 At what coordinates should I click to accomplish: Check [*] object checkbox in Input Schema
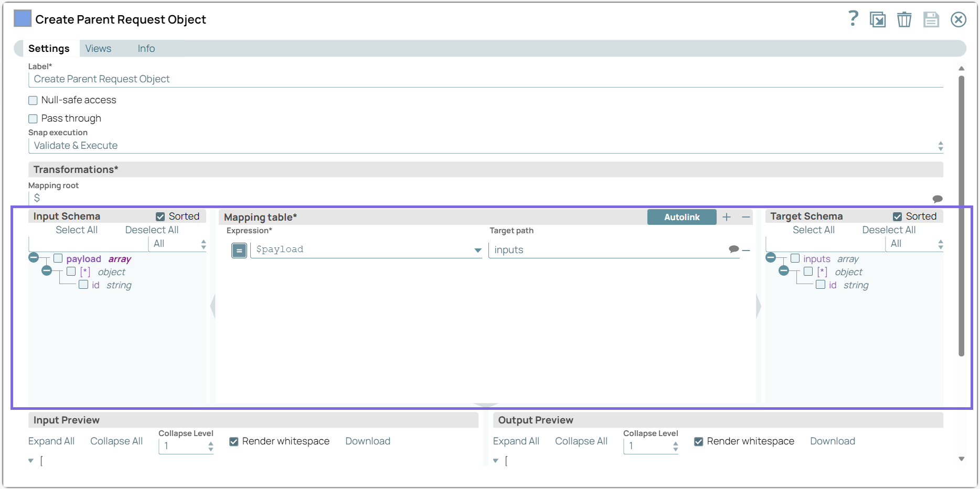pyautogui.click(x=71, y=271)
